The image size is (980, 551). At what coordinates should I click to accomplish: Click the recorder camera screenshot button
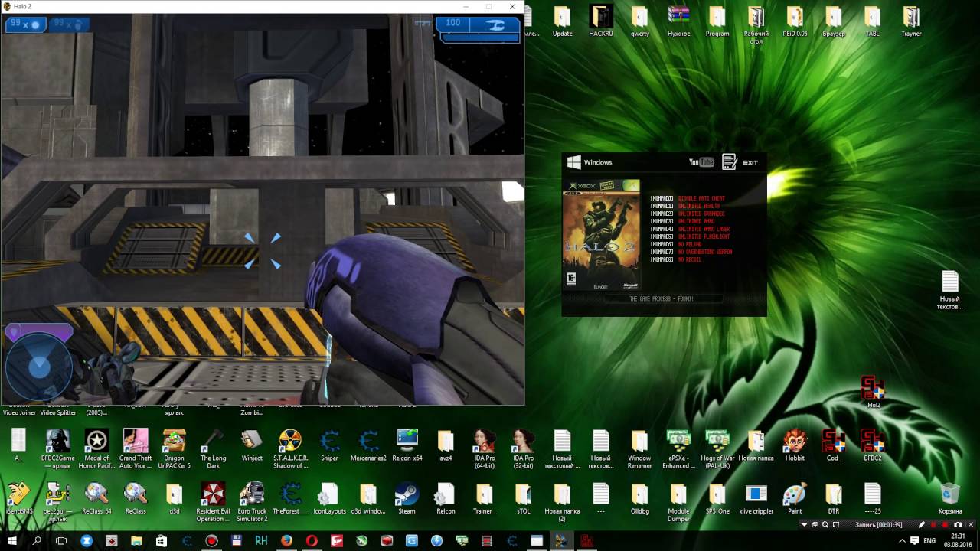click(958, 525)
